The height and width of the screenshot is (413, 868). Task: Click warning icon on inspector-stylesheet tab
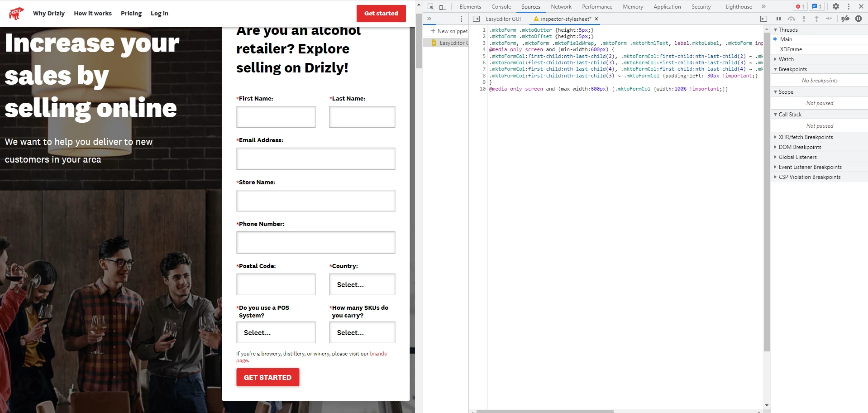pyautogui.click(x=536, y=19)
